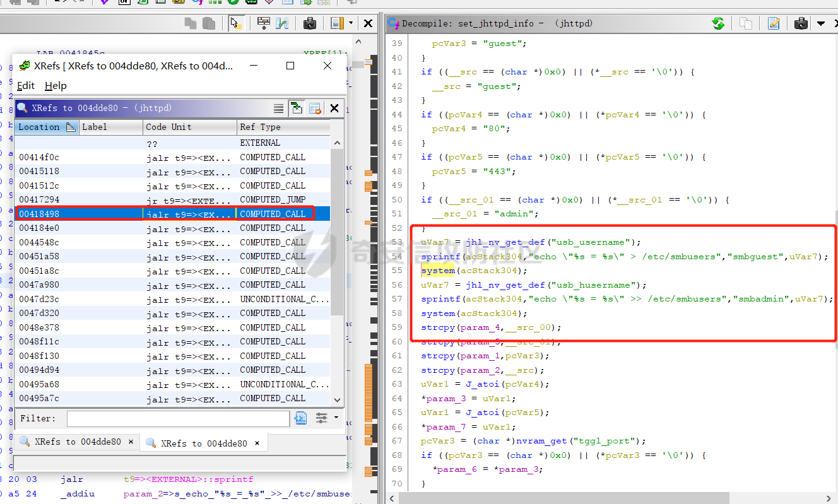Click Decompile horizontal scrollbar left arrow
Image resolution: width=838 pixels, height=504 pixels.
coord(392,498)
